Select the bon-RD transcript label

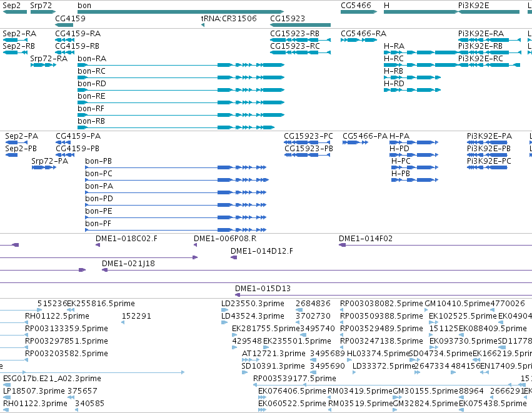[92, 84]
